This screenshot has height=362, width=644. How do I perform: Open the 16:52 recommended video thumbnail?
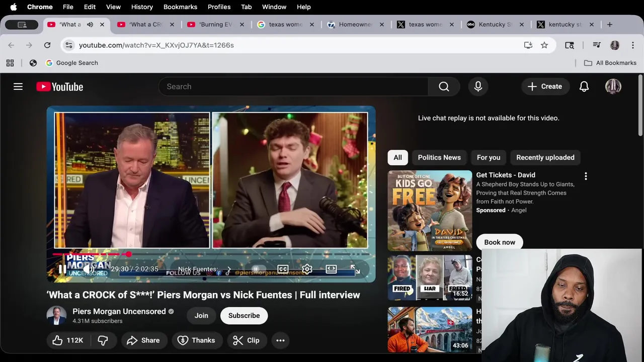[x=430, y=278]
